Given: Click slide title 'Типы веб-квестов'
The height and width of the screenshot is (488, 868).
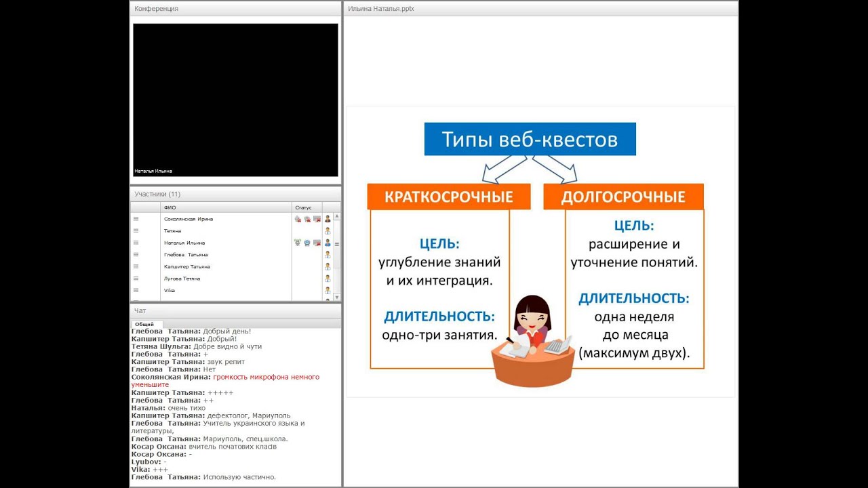Looking at the screenshot, I should pyautogui.click(x=530, y=139).
